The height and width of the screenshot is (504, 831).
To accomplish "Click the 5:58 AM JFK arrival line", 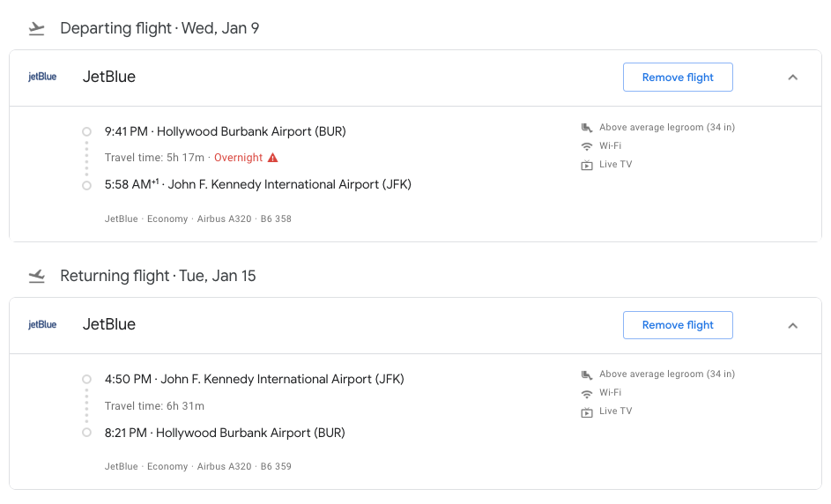I will click(x=257, y=185).
